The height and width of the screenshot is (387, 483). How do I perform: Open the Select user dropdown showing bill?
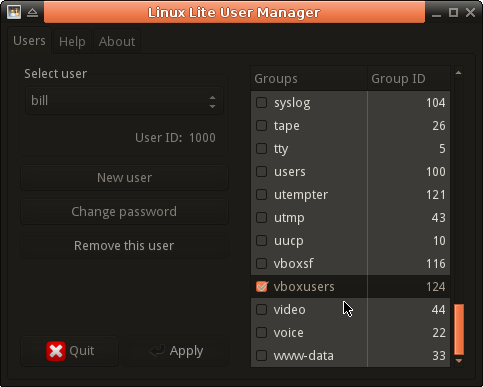[124, 101]
